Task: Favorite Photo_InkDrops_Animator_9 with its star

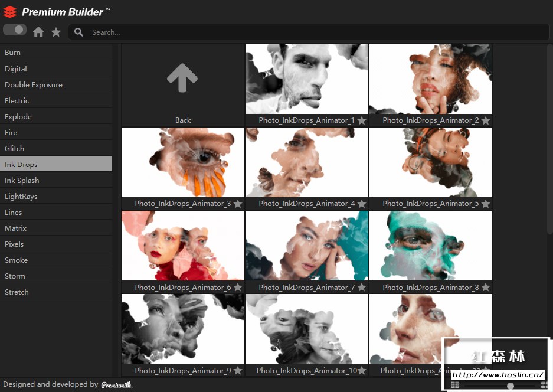Action: 238,371
